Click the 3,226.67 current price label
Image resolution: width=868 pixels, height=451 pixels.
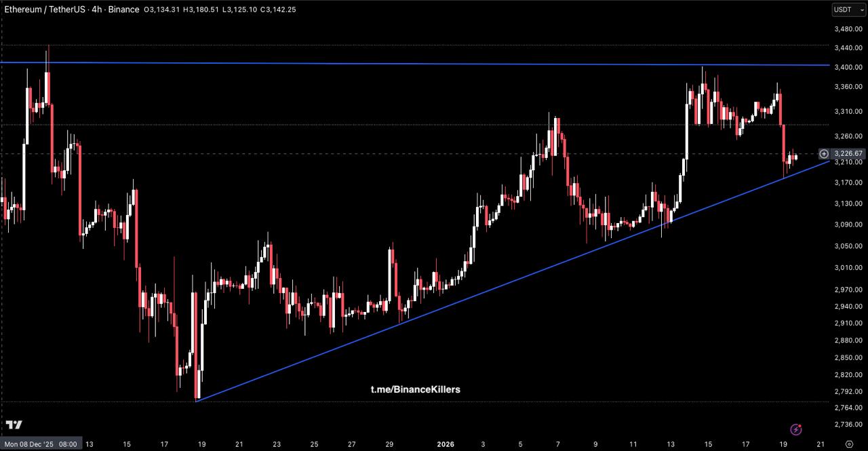pyautogui.click(x=848, y=154)
